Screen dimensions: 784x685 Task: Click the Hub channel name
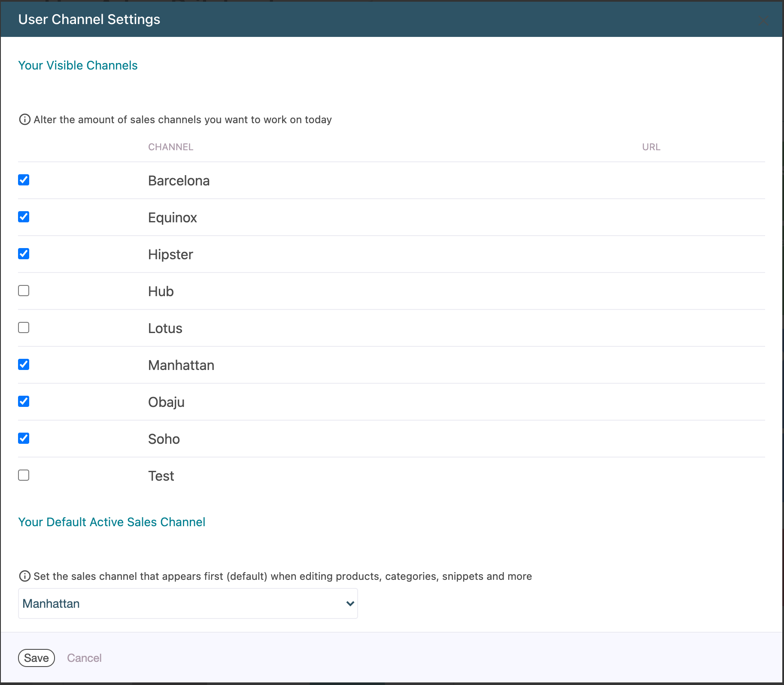[x=161, y=291]
